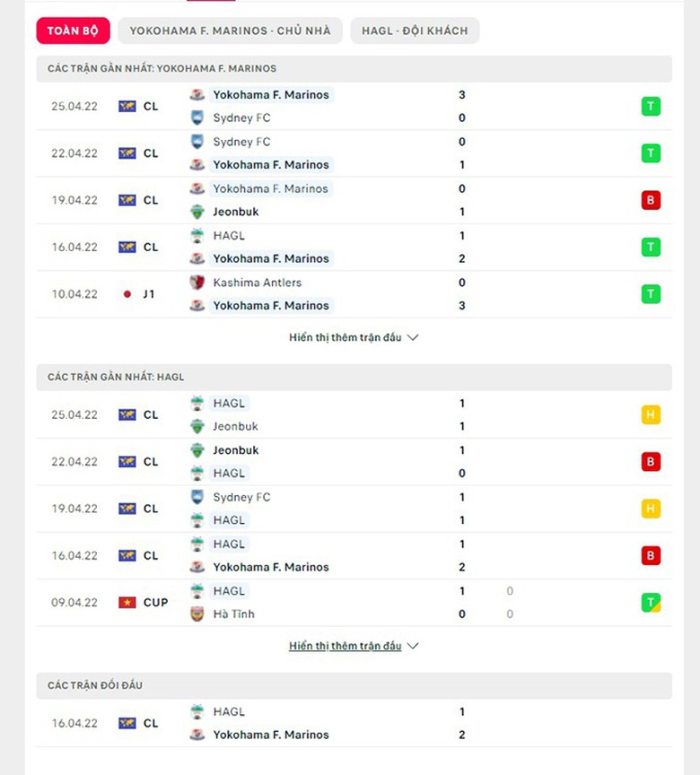Click the red B badge for Yokohama vs Jeonbuk
This screenshot has width=700, height=775.
click(x=651, y=200)
